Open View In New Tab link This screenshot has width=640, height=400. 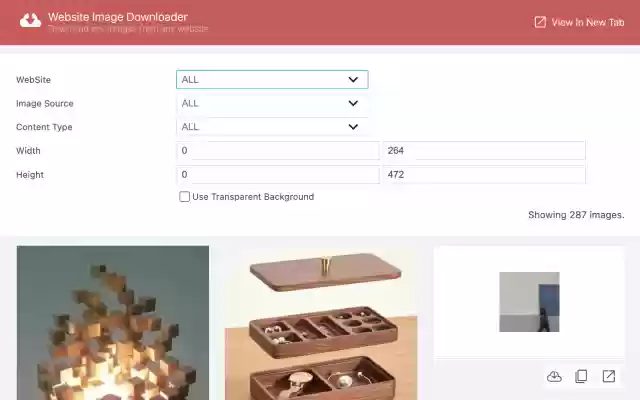point(579,22)
